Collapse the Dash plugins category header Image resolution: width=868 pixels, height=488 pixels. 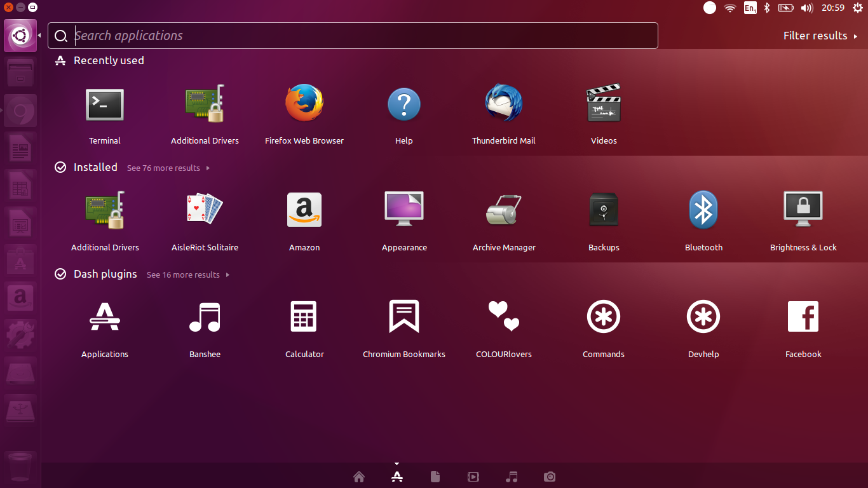pos(96,274)
